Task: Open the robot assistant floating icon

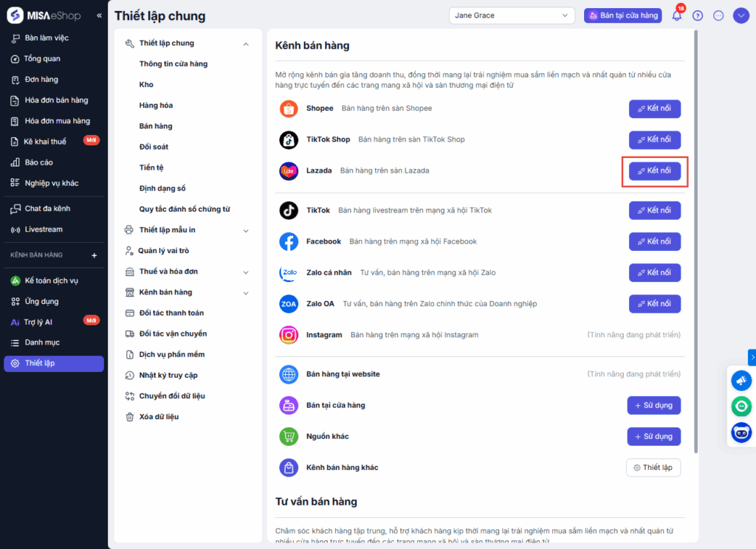Action: click(x=741, y=432)
